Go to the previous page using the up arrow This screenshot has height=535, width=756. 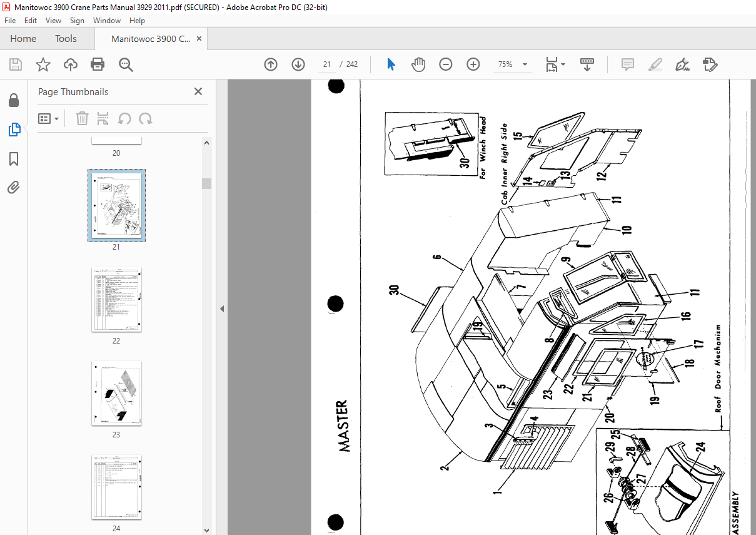click(271, 64)
